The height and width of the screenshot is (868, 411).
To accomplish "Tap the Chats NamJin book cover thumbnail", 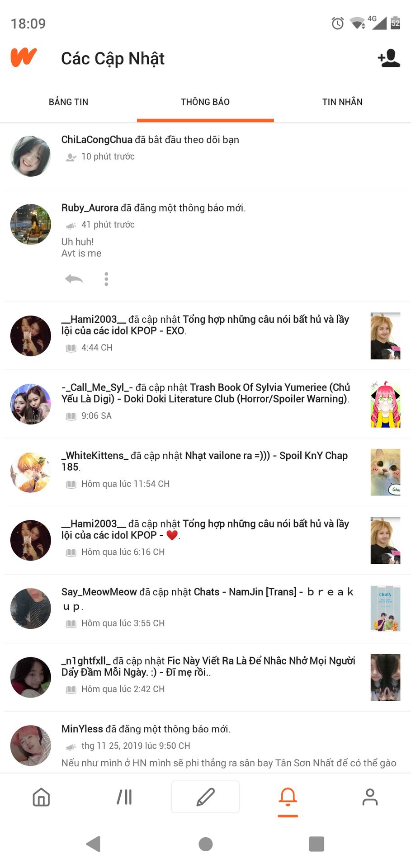I will click(x=385, y=609).
